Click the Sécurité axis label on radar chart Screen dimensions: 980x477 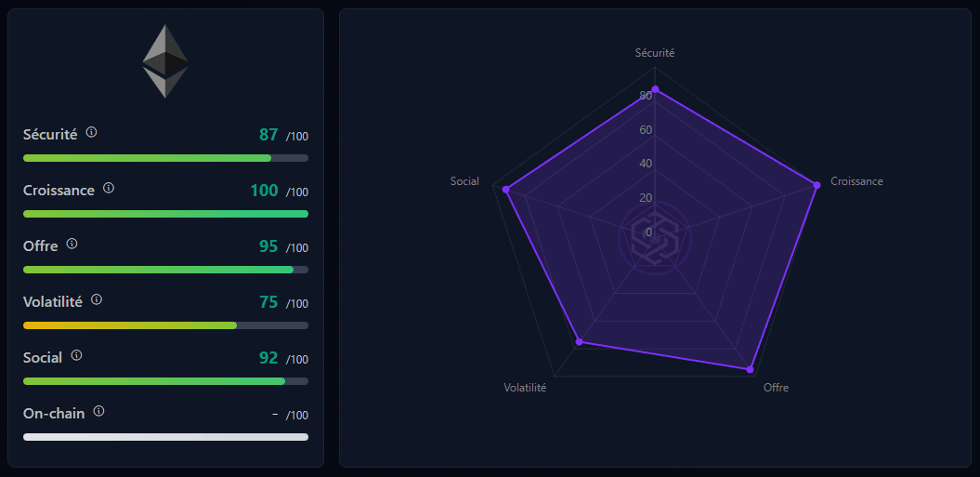[655, 53]
